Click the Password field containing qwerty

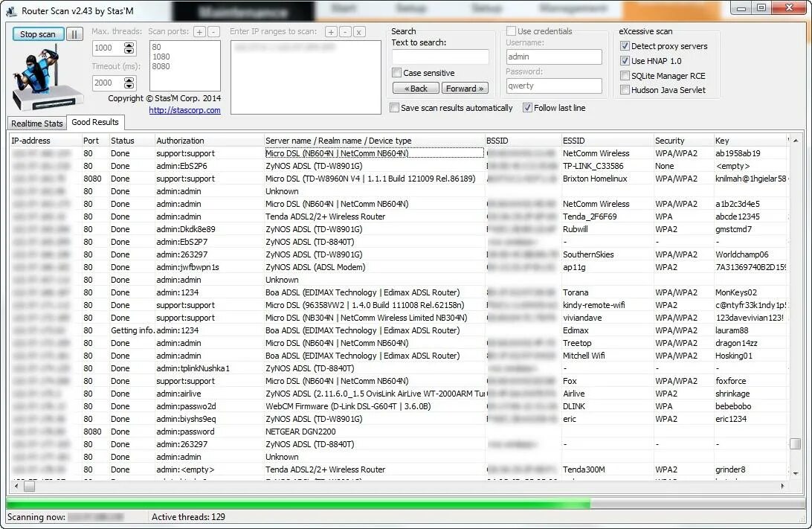coord(554,86)
